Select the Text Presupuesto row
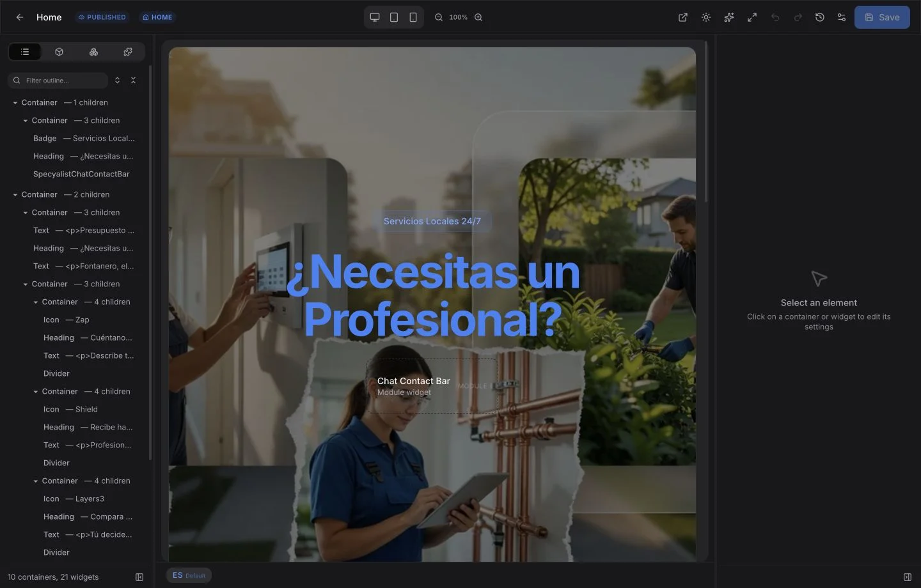The width and height of the screenshot is (921, 588). click(84, 230)
